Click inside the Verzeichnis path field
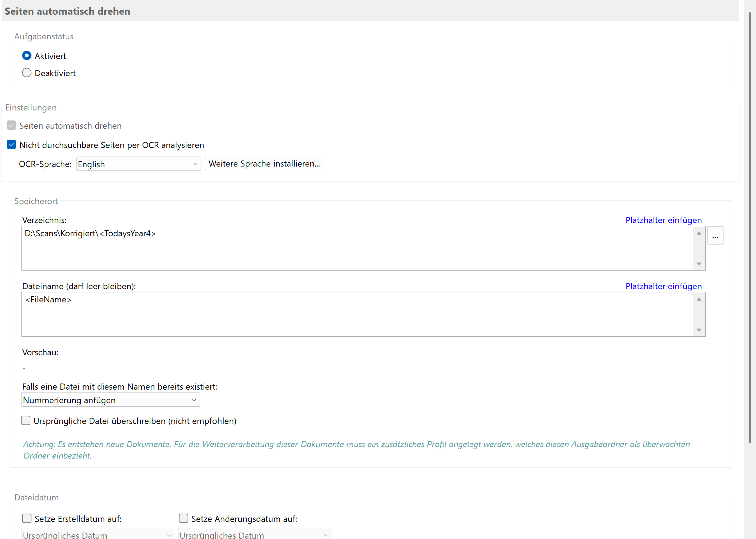The width and height of the screenshot is (756, 539). 357,248
